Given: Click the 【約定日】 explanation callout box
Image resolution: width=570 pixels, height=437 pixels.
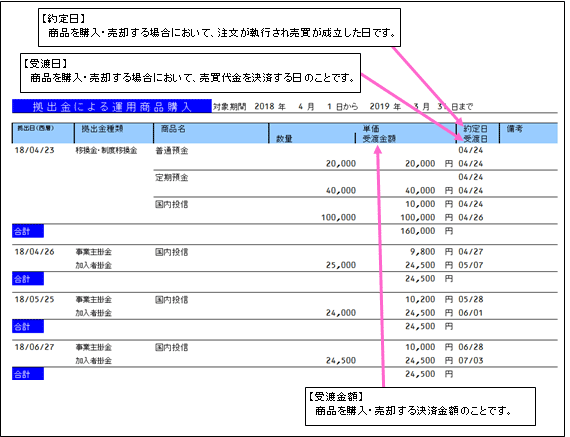Looking at the screenshot, I should click(x=219, y=28).
